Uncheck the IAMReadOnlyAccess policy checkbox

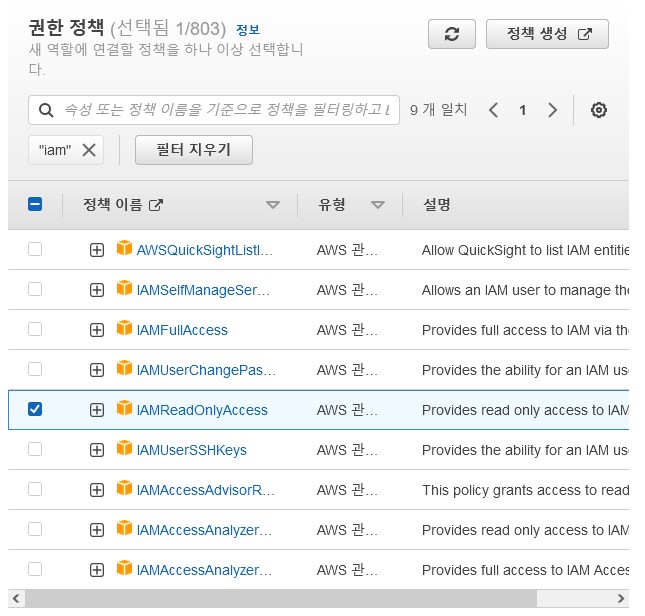click(x=35, y=409)
